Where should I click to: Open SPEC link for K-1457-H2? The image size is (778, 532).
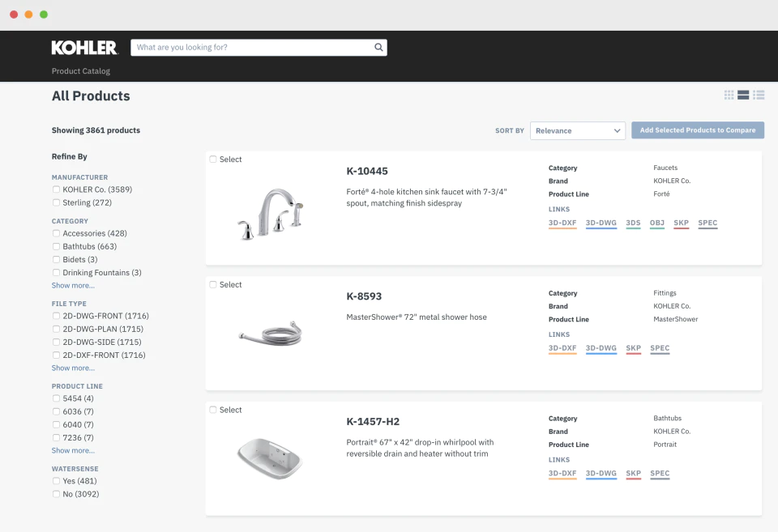(x=660, y=474)
